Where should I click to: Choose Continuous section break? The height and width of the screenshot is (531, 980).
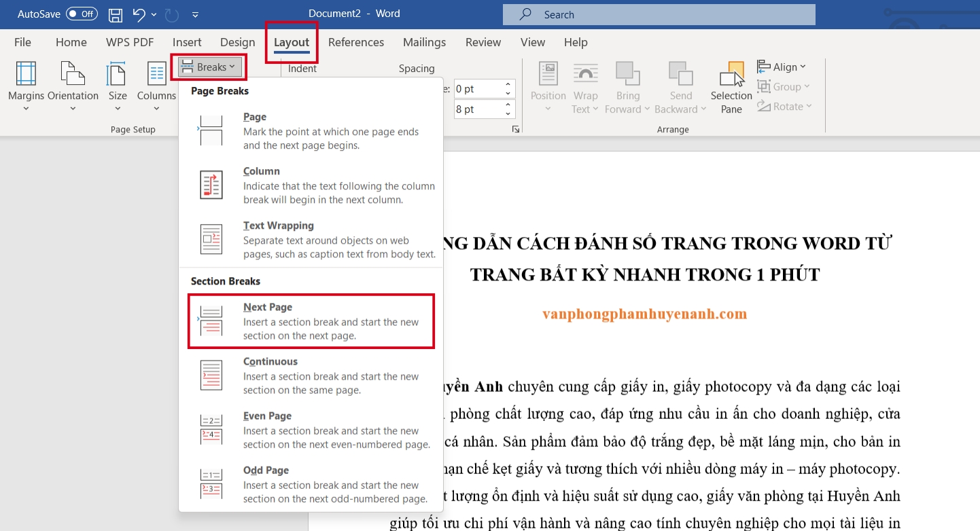(311, 375)
